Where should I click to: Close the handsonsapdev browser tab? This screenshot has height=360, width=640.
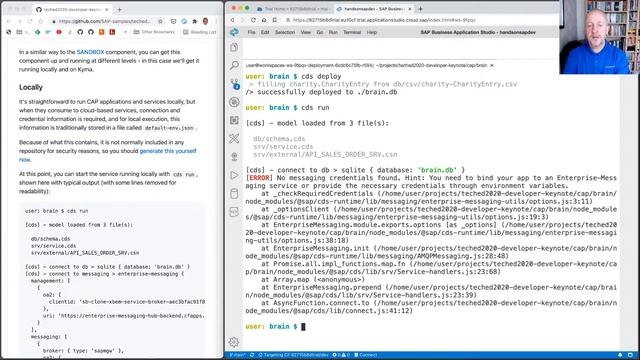click(410, 9)
